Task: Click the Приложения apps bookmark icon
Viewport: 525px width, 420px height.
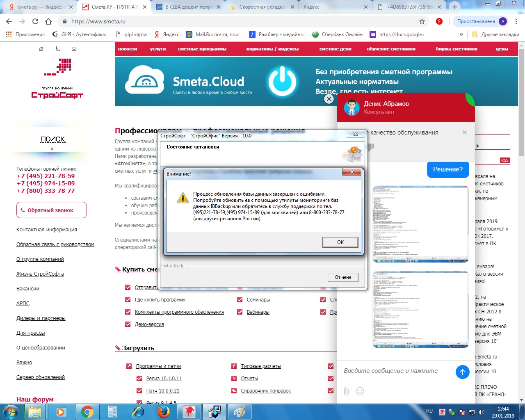Action: pyautogui.click(x=9, y=34)
